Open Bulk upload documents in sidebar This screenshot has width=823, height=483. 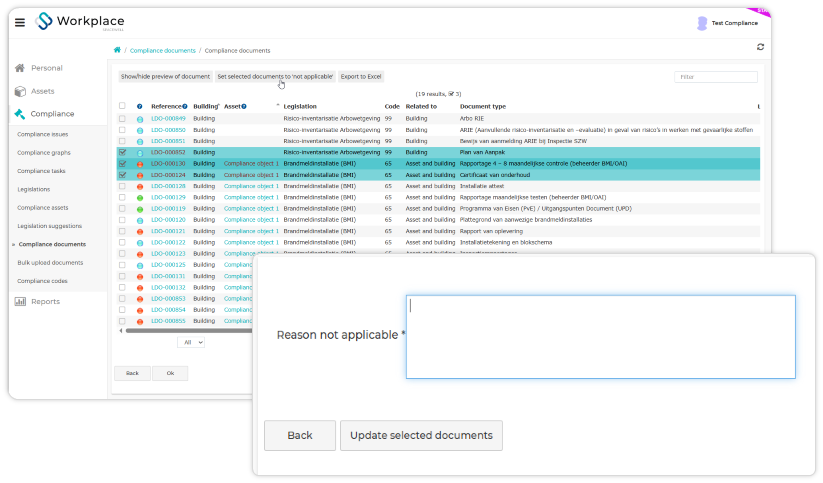[x=50, y=262]
